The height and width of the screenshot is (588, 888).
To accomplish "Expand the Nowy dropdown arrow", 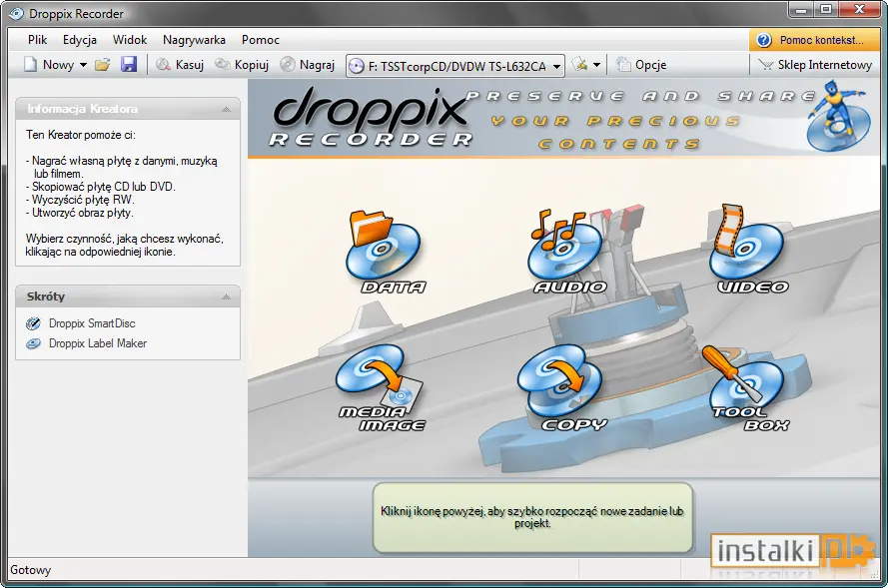I will coord(83,65).
